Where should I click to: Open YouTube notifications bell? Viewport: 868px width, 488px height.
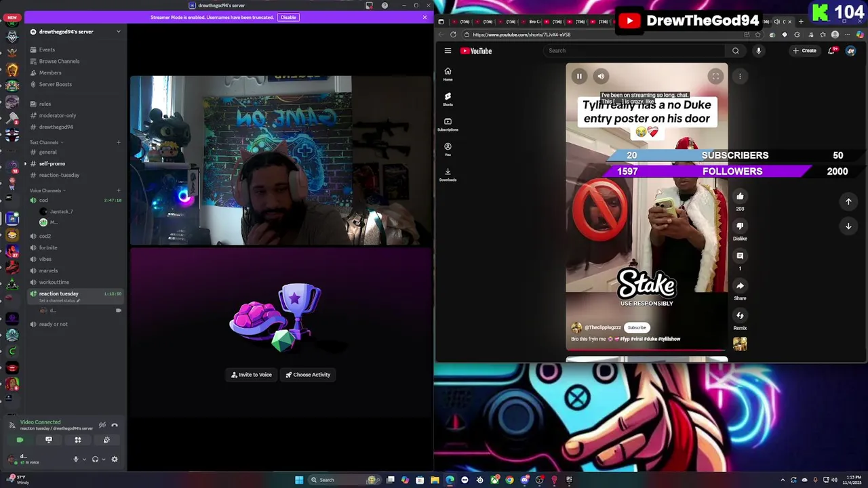833,51
